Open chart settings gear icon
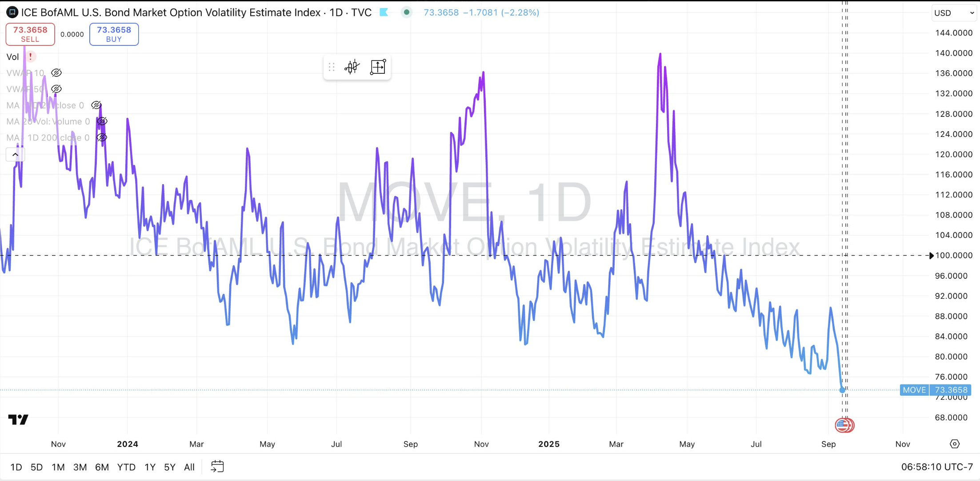This screenshot has height=481, width=980. 955,444
